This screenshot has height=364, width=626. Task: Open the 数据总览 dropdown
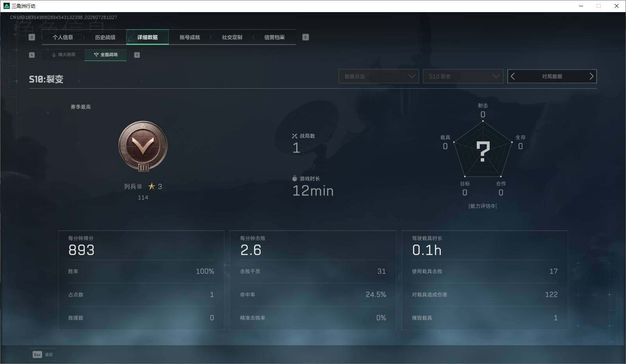tap(379, 77)
